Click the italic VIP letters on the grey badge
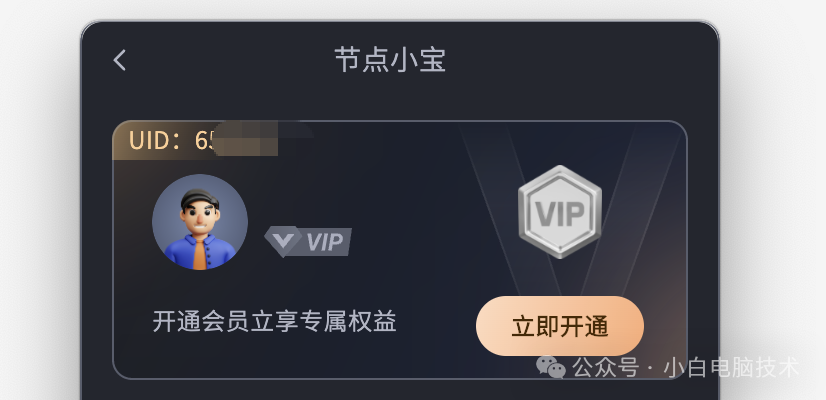This screenshot has height=400, width=826. pos(325,242)
